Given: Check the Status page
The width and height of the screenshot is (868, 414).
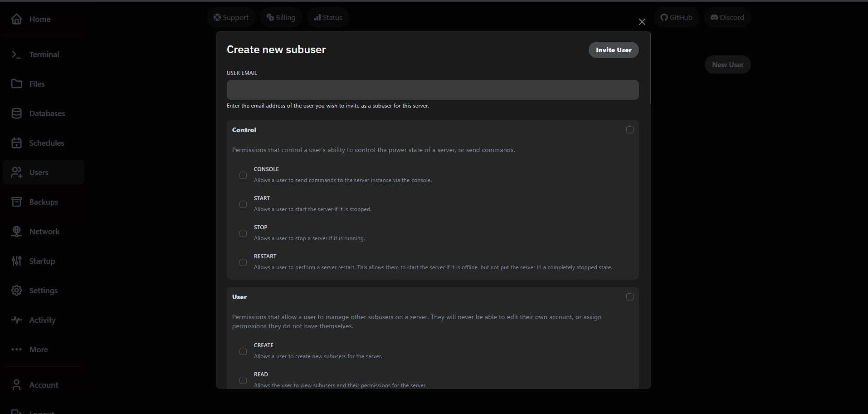Looking at the screenshot, I should [x=327, y=17].
